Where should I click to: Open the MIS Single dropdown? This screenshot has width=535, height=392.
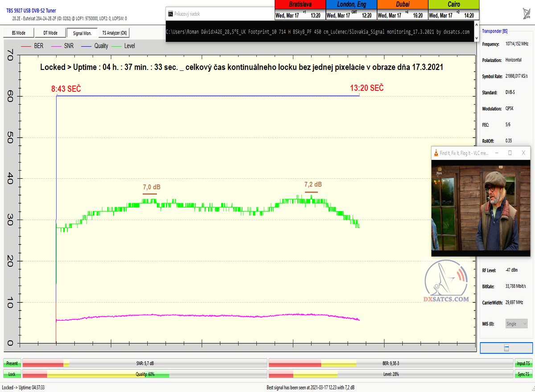(x=516, y=324)
